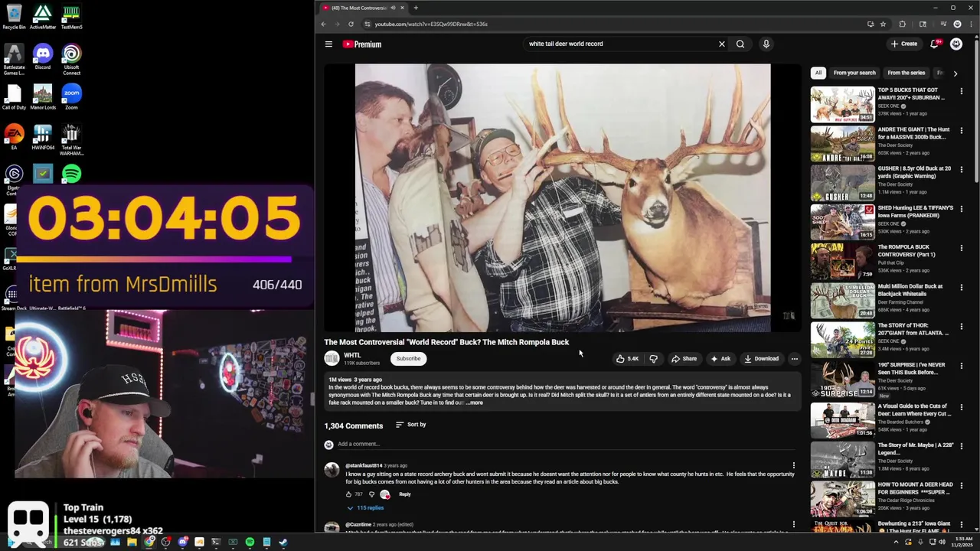
Task: Open Spotify from the taskbar
Action: tap(250, 543)
